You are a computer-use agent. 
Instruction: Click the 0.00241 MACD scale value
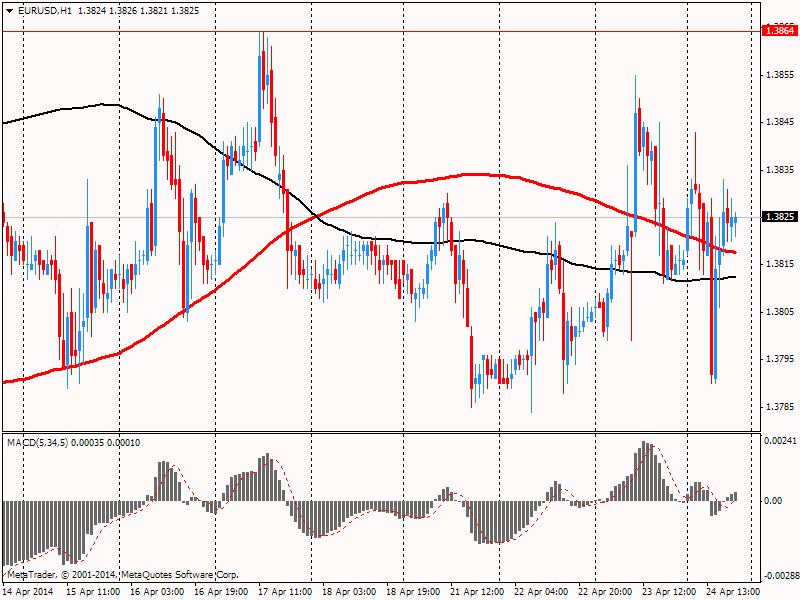(x=779, y=440)
